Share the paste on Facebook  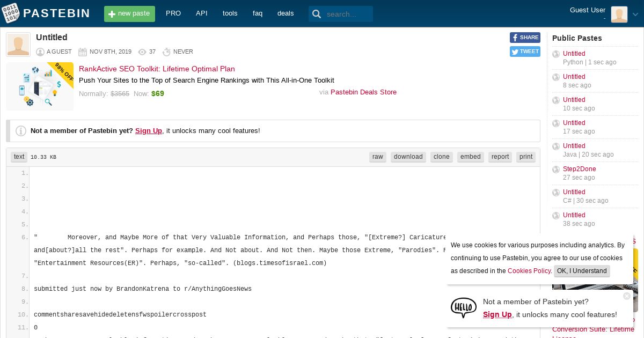(x=525, y=38)
